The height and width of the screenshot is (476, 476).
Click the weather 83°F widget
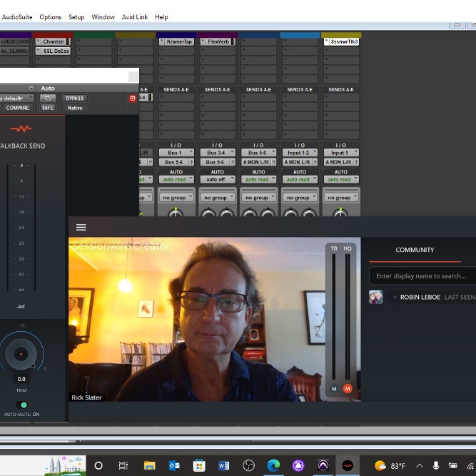[390, 466]
